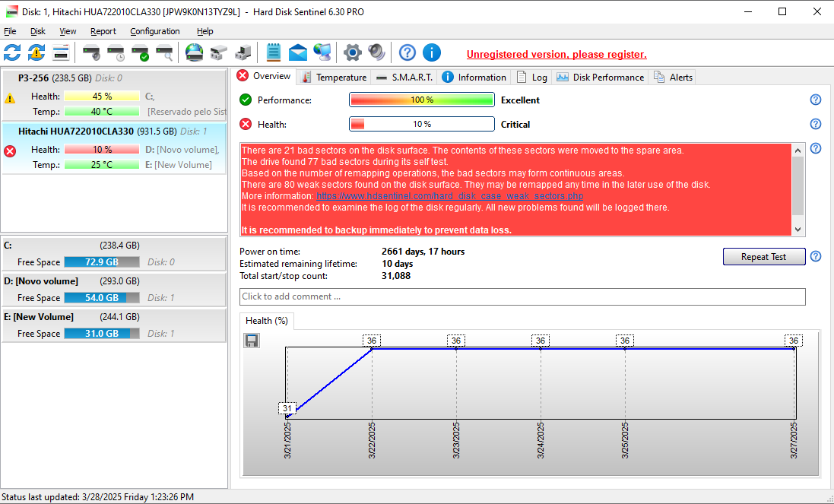834x504 pixels.
Task: Click the status text scrollbar up arrow
Action: [798, 151]
